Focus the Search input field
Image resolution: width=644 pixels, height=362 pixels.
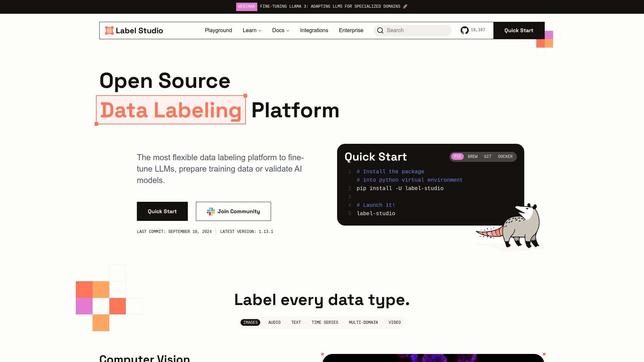coord(413,31)
